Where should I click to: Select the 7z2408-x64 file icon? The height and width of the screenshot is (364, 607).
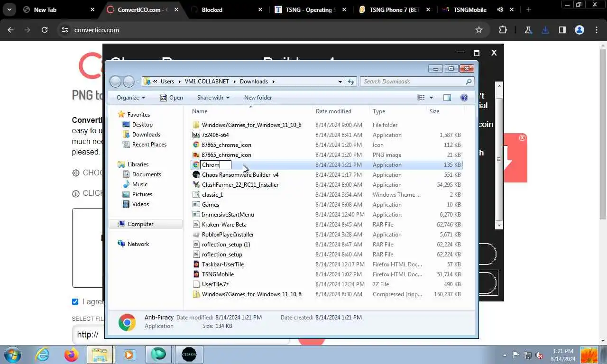(196, 135)
